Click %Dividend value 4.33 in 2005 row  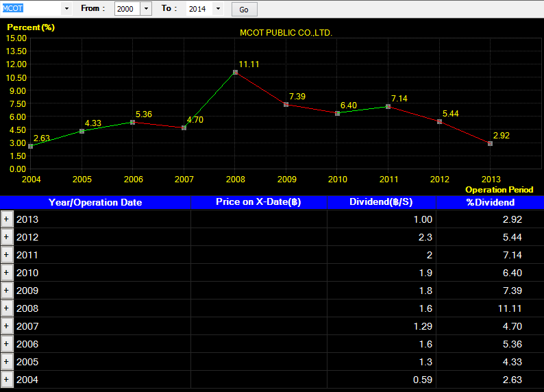pos(512,362)
